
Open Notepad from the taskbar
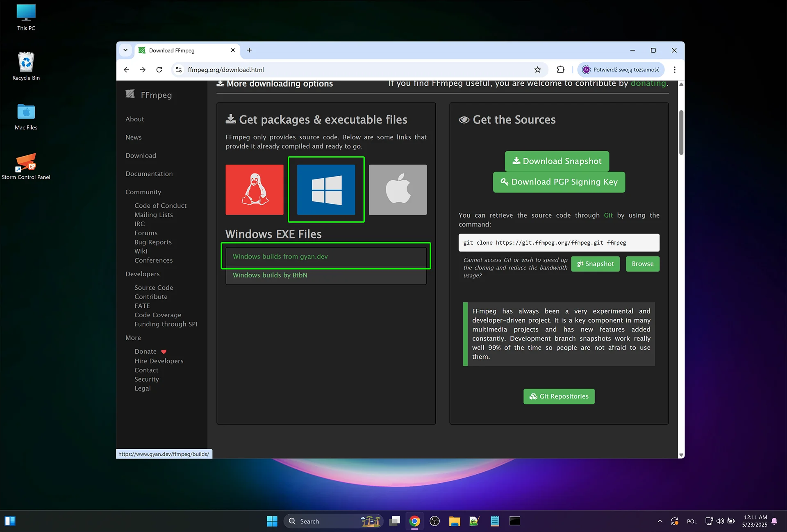click(x=494, y=521)
